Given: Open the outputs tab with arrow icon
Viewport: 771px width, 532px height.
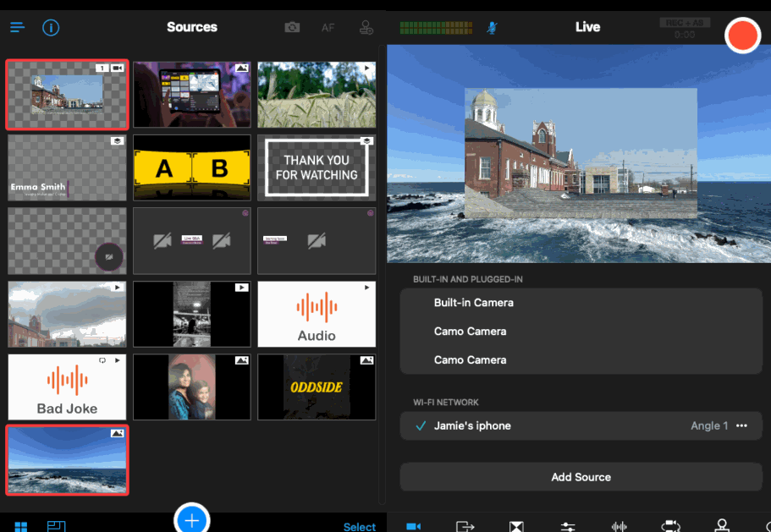Looking at the screenshot, I should click(x=465, y=526).
